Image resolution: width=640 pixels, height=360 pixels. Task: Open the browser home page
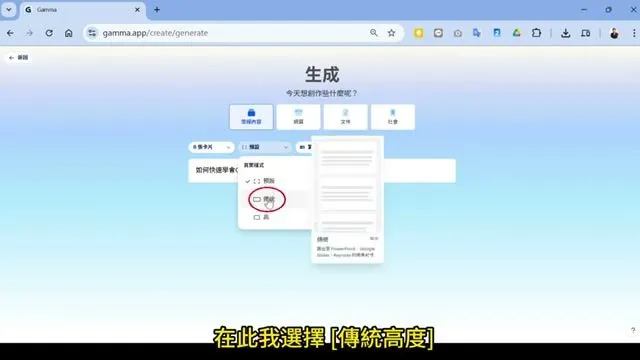(x=69, y=33)
